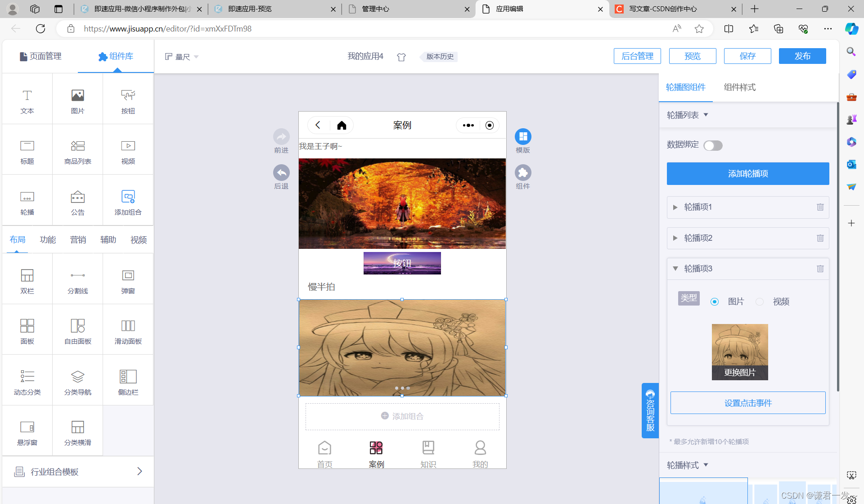The width and height of the screenshot is (864, 504).
Task: Delete 轮播项2 with its trash icon
Action: click(820, 238)
